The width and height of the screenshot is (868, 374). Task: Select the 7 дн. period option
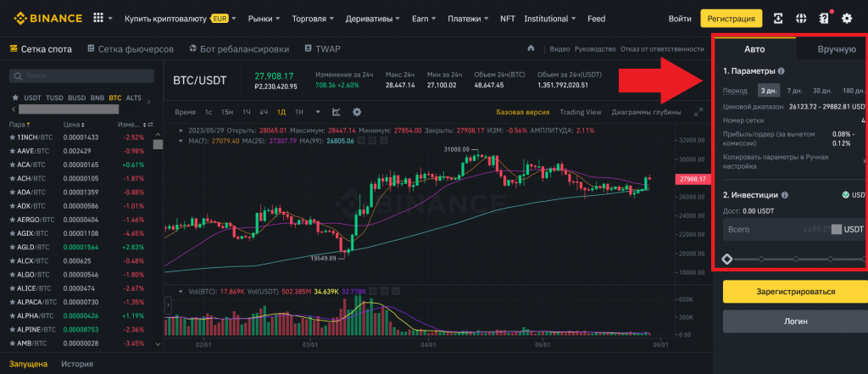795,90
